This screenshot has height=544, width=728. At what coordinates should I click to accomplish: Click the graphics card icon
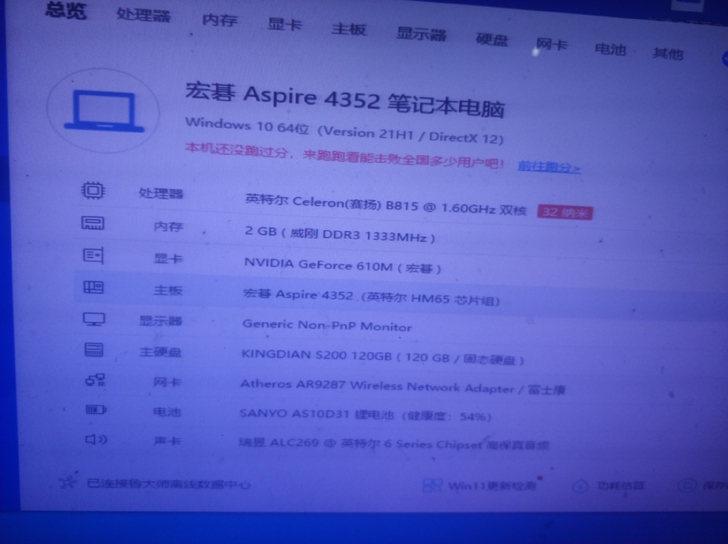click(93, 255)
